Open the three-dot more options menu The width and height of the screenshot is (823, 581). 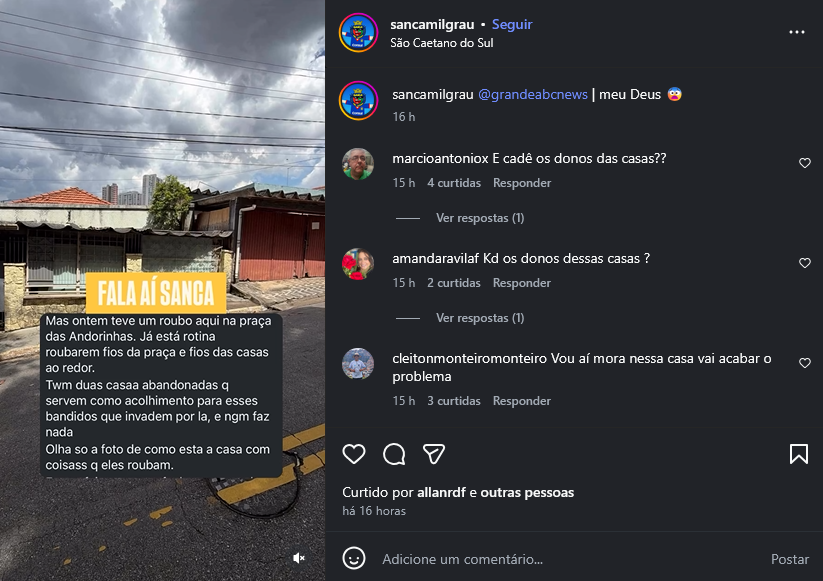click(797, 33)
